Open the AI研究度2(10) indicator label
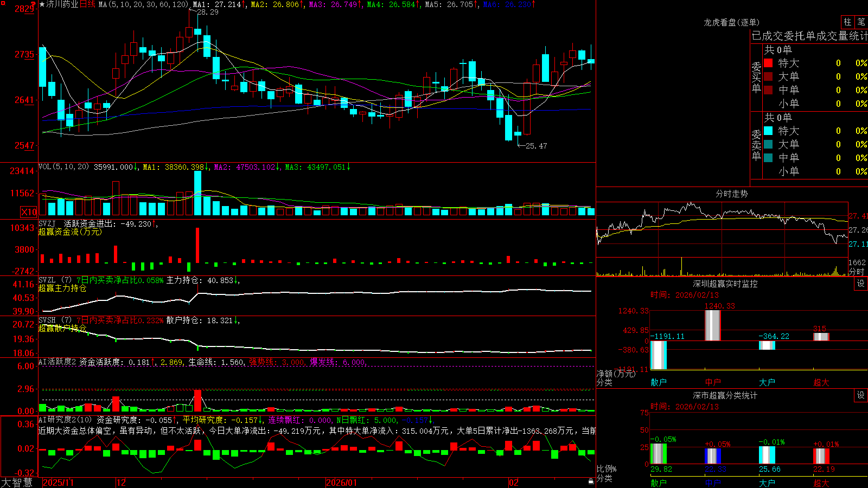The image size is (868, 488). tap(65, 420)
